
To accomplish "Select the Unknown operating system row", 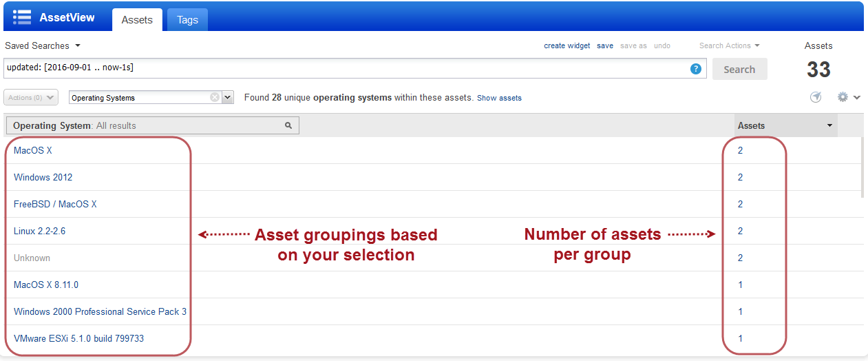I will [x=32, y=258].
